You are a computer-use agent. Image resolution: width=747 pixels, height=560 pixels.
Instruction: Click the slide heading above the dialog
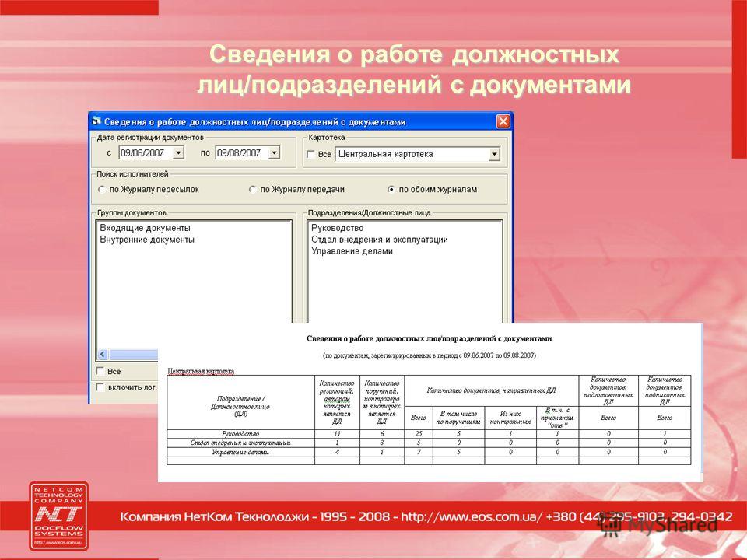coord(414,69)
